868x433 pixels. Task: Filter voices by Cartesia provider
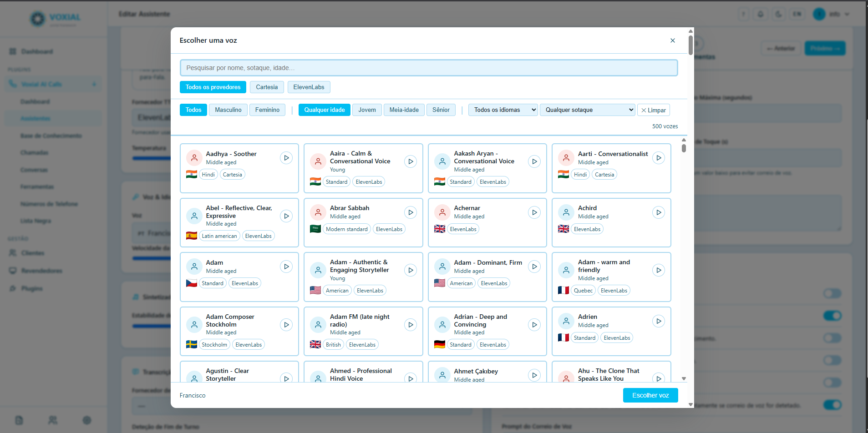[x=267, y=87]
